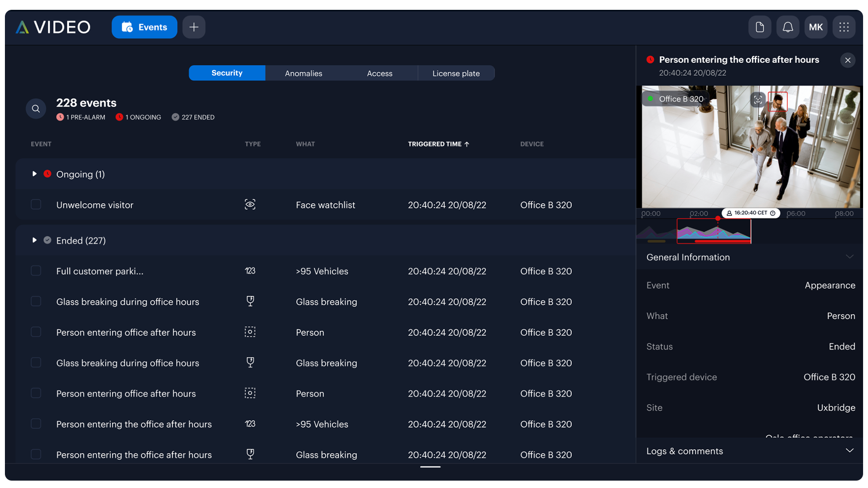Image resolution: width=868 pixels, height=488 pixels.
Task: Open the License plate tab
Action: pos(456,73)
